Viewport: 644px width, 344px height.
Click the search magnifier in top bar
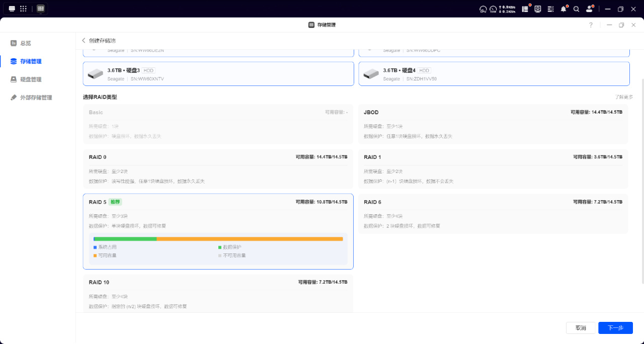pos(577,9)
